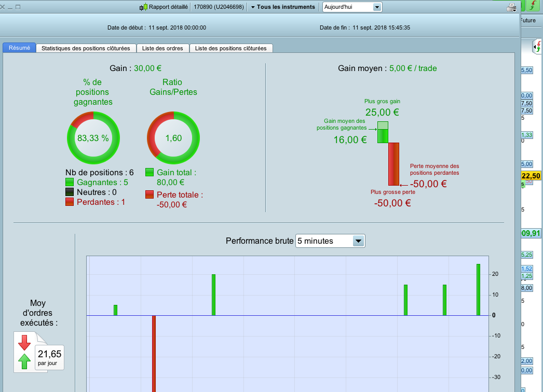Click the red -50 loss bar in chart

(x=154, y=354)
